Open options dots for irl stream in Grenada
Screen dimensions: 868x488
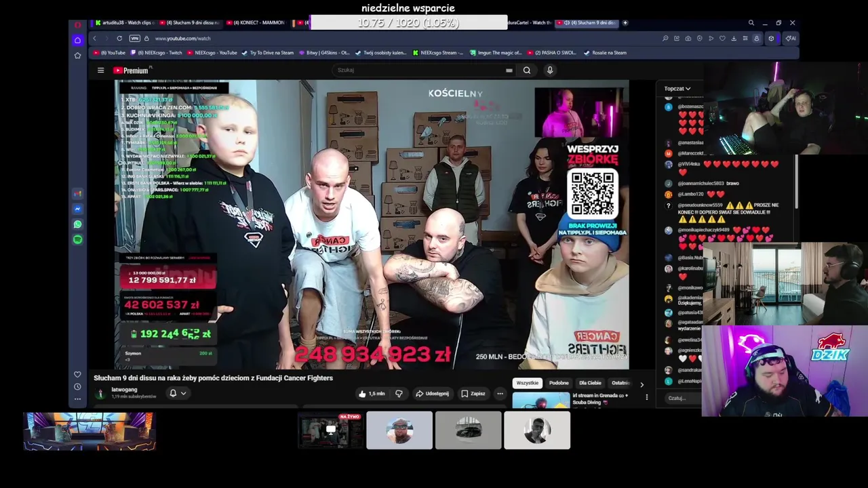pos(646,397)
